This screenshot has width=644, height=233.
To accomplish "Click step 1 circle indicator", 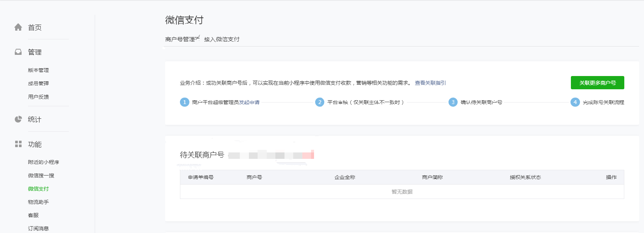I will (x=184, y=102).
